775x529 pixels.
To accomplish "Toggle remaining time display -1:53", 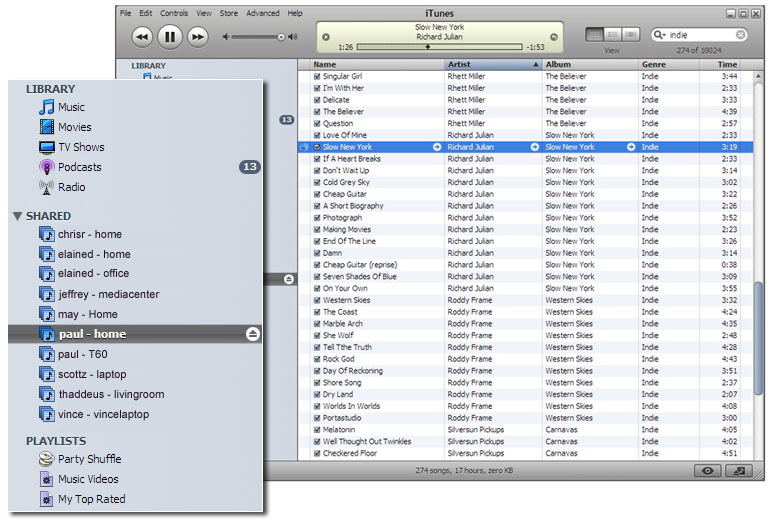I will coord(535,47).
